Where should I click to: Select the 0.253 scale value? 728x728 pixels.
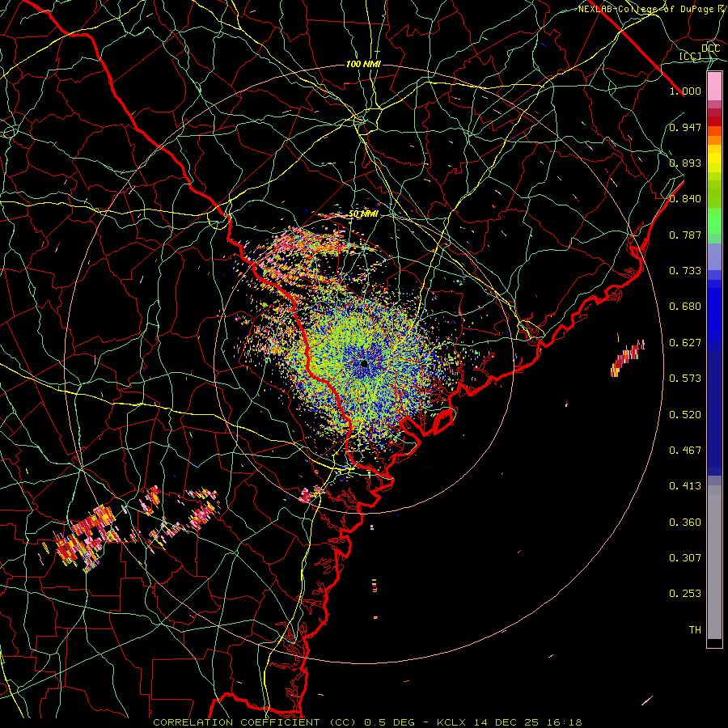[x=685, y=594]
